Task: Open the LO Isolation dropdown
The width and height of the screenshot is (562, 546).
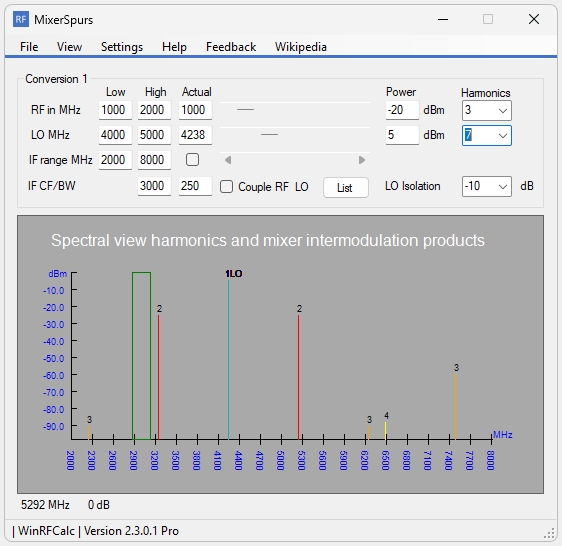Action: point(486,186)
